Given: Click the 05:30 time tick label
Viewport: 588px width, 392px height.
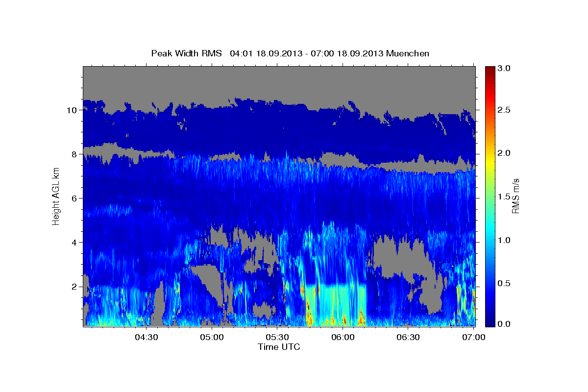Looking at the screenshot, I should pos(278,337).
